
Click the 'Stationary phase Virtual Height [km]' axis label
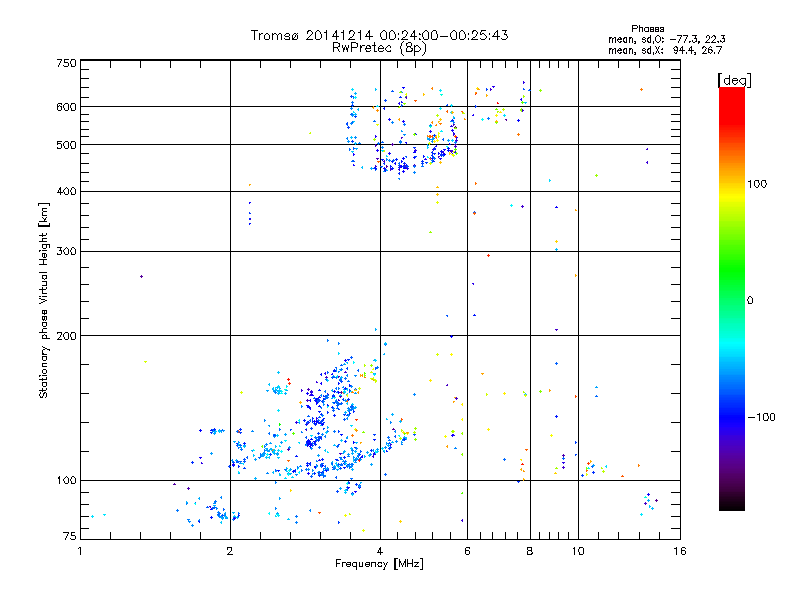[44, 300]
